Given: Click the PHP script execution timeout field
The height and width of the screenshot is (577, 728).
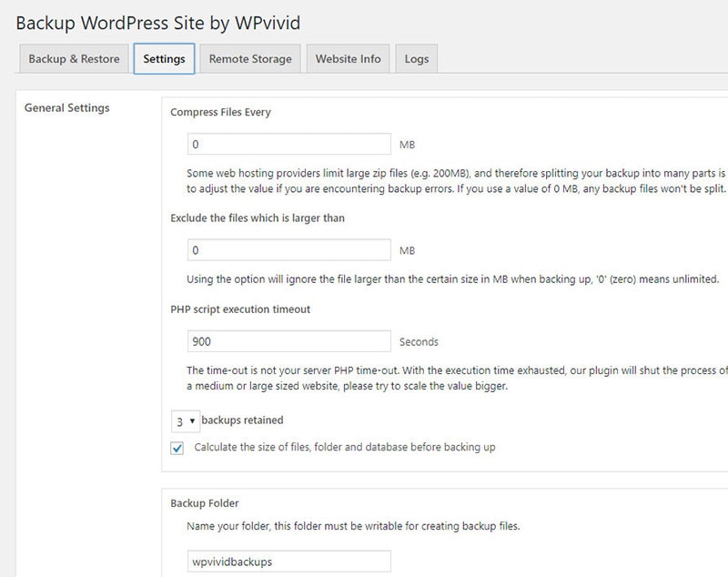Looking at the screenshot, I should (x=288, y=341).
